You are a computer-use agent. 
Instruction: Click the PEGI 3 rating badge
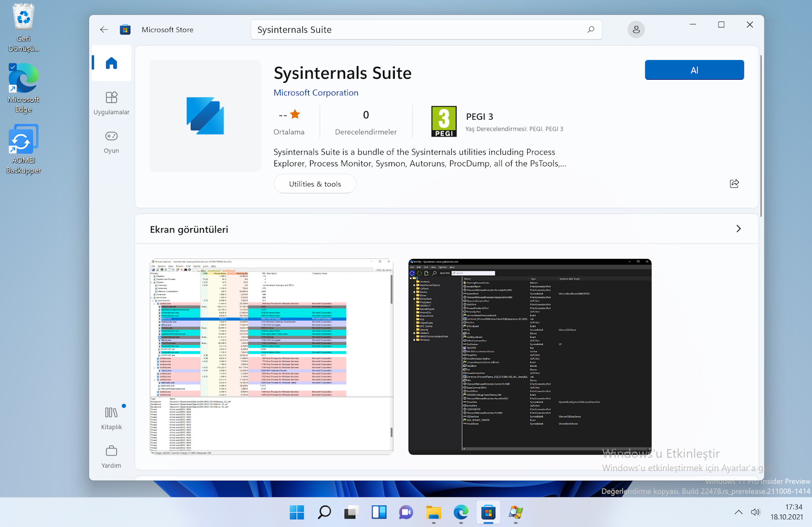[x=444, y=121]
